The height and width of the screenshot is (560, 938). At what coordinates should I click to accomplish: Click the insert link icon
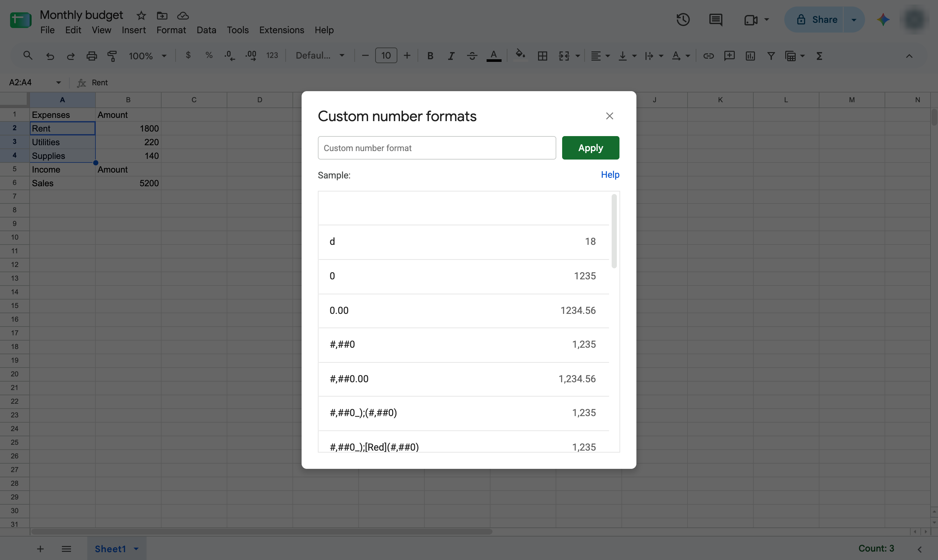click(708, 56)
